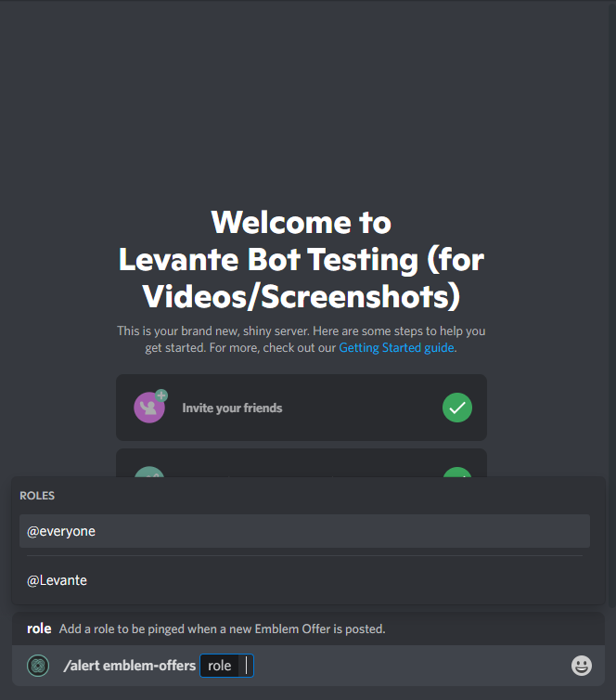Viewport: 616px width, 700px height.
Task: Open the Getting Started guide link
Action: coord(396,348)
